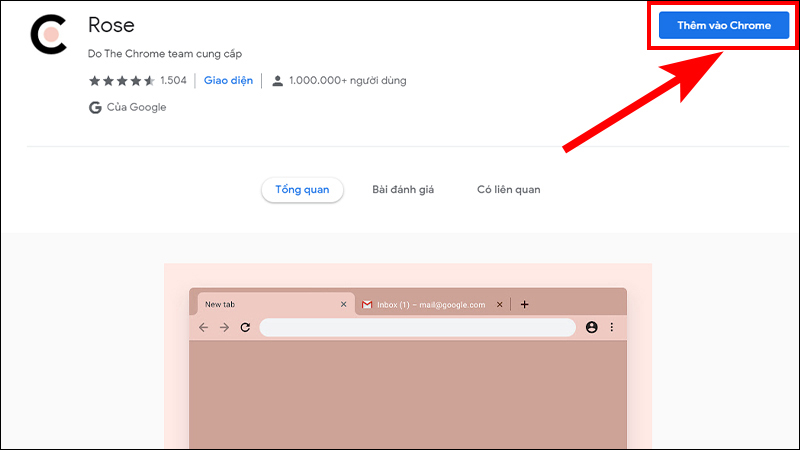The height and width of the screenshot is (450, 800).
Task: Select the Inbox (1) Gmail tab in the preview
Action: click(x=425, y=304)
